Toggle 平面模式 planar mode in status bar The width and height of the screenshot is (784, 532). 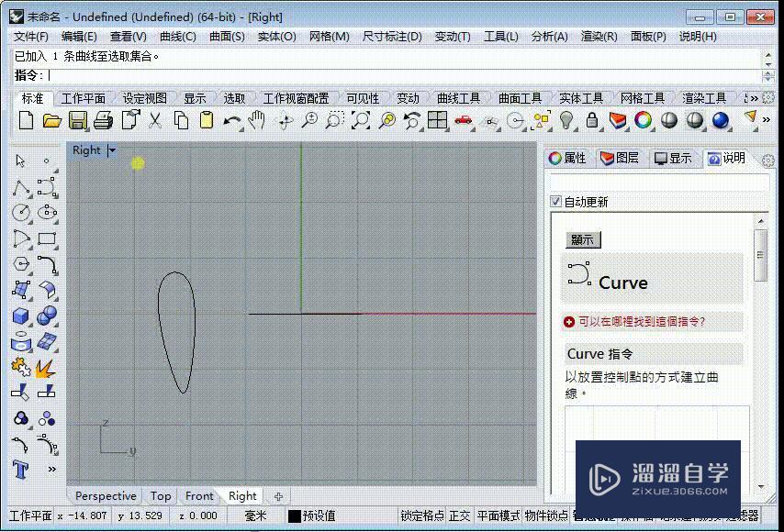[498, 515]
